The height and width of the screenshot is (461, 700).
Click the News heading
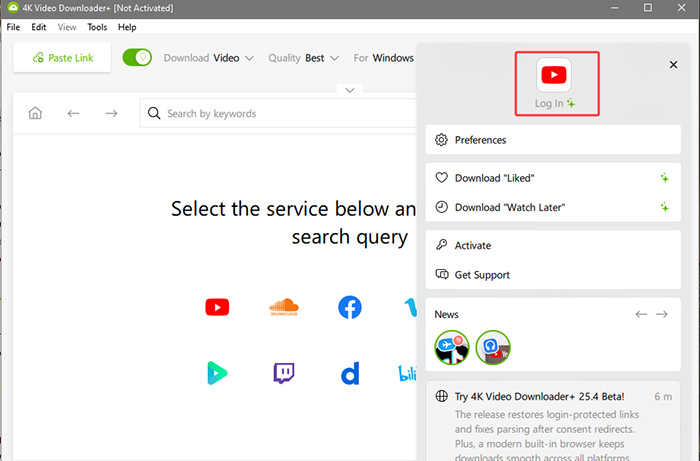tap(446, 315)
